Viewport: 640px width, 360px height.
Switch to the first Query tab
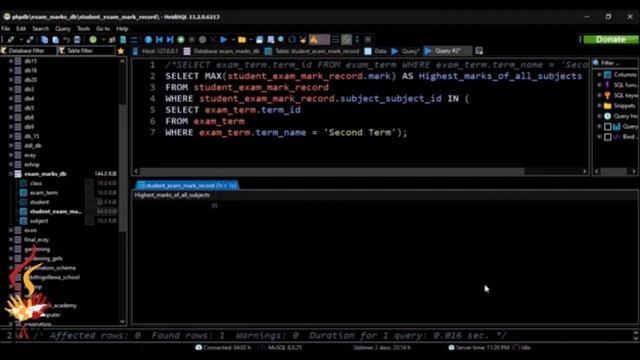point(405,51)
